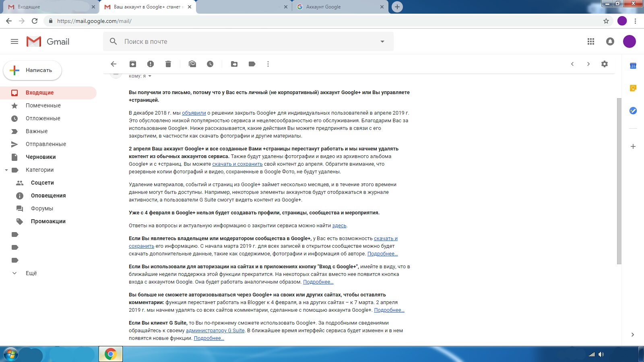The image size is (644, 362).
Task: Report this email as spam
Action: (x=151, y=64)
